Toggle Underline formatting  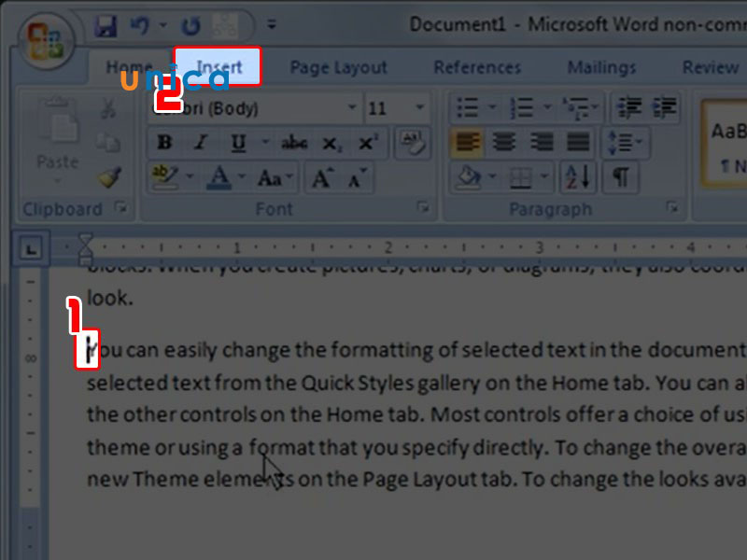238,143
